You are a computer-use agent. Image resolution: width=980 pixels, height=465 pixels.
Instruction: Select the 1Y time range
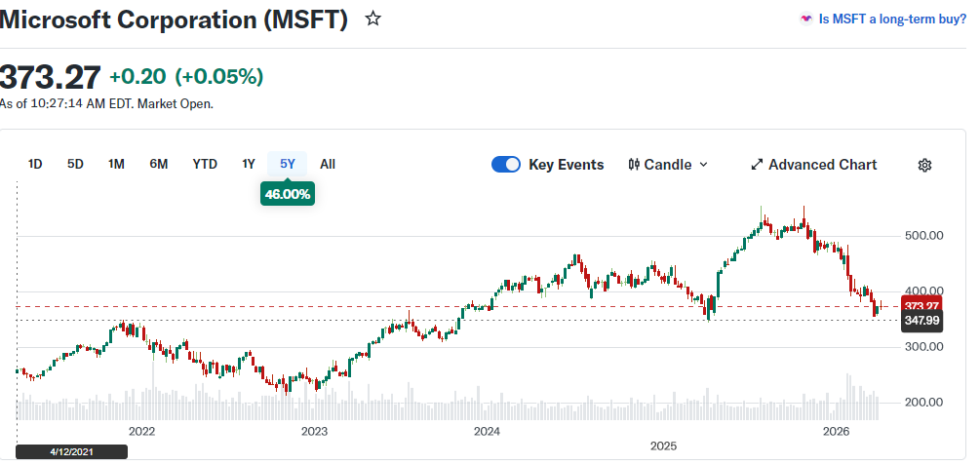[x=249, y=164]
